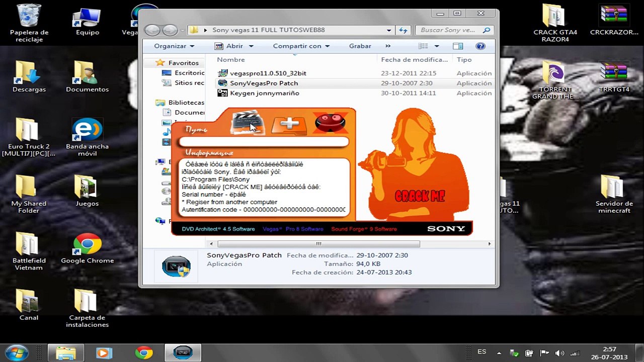This screenshot has width=644, height=362.
Task: Click the red smiley face icon in the patcher
Action: click(x=330, y=123)
